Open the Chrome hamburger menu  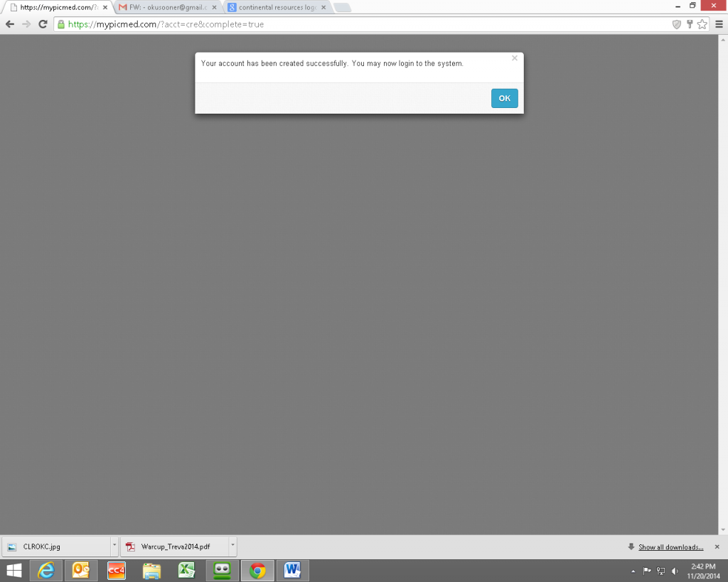coord(719,24)
